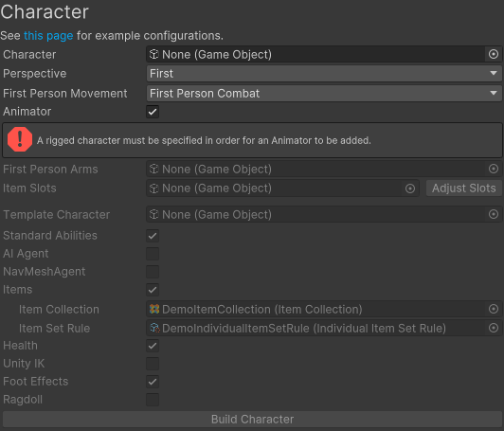Image resolution: width=504 pixels, height=431 pixels.
Task: Open the Perspective dropdown
Action: click(324, 74)
